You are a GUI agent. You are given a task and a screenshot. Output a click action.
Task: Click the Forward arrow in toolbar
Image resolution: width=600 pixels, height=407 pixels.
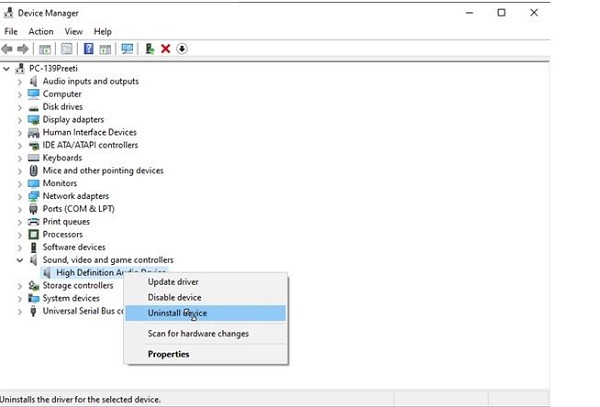click(23, 49)
